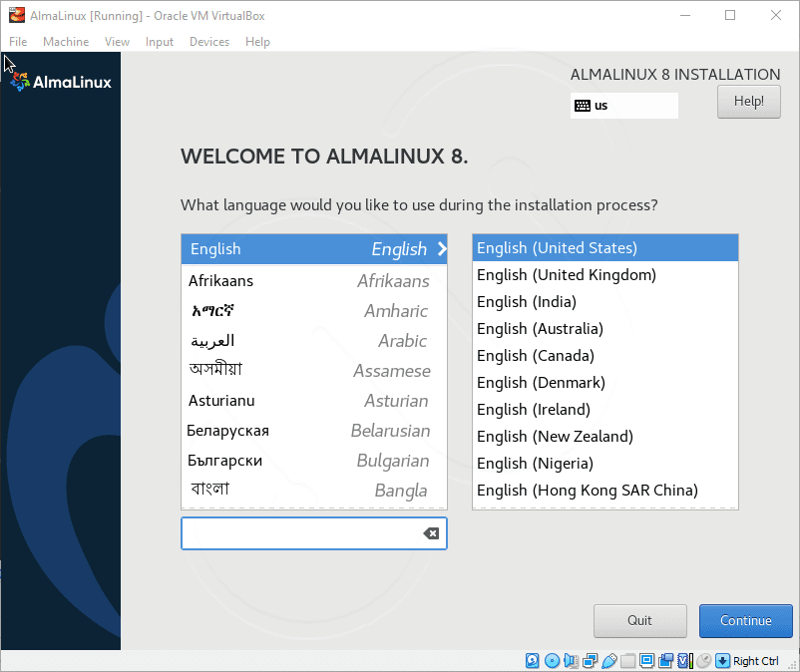Open the View menu

click(x=117, y=42)
